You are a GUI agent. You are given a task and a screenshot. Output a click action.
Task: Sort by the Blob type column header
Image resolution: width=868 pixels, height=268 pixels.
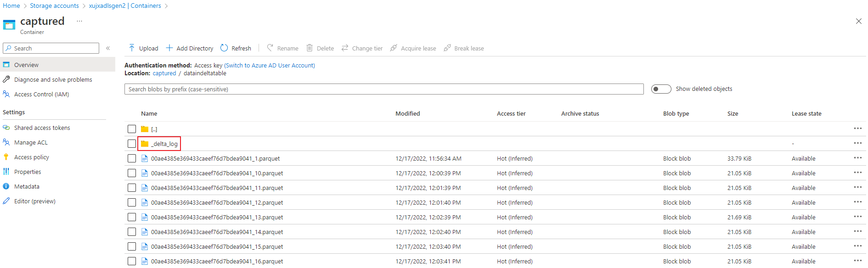click(676, 113)
